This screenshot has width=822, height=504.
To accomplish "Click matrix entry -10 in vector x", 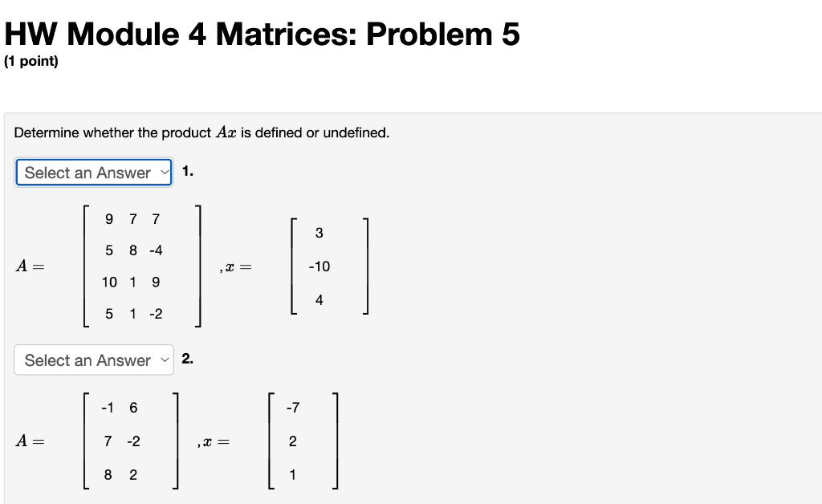I will 318,266.
